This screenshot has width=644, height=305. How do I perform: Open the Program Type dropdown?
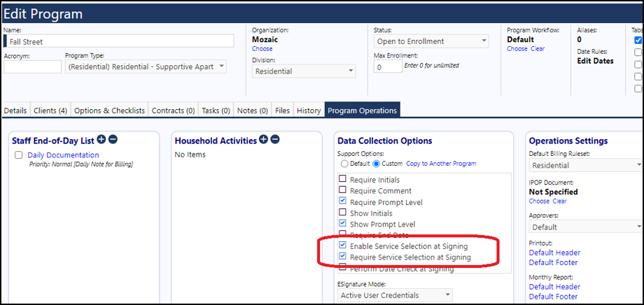pyautogui.click(x=146, y=67)
